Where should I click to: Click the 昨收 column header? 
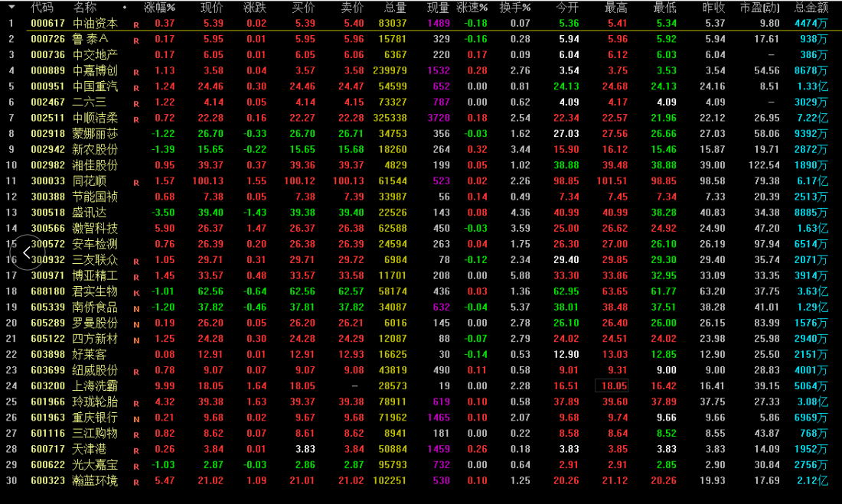point(713,8)
